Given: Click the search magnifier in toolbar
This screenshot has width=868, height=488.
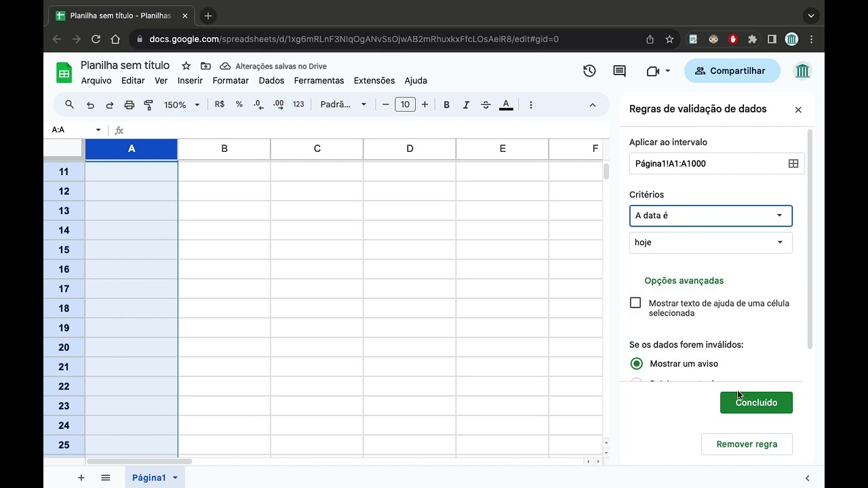Looking at the screenshot, I should coord(69,104).
